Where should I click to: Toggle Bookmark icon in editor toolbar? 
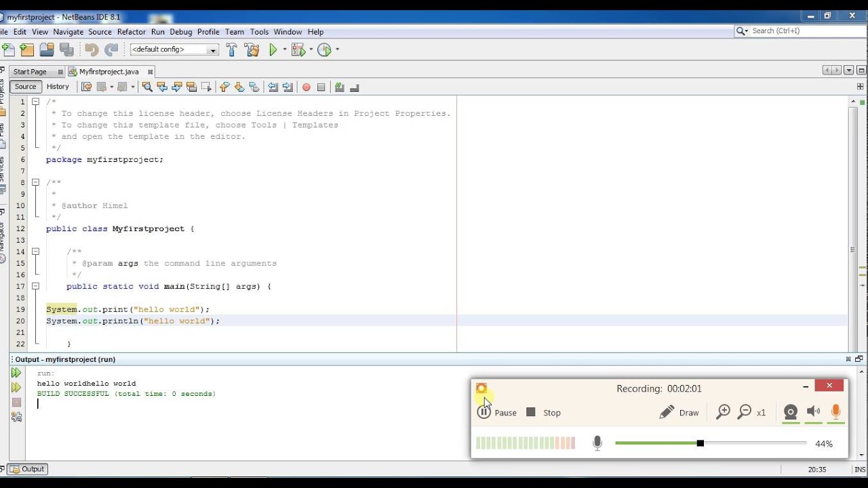click(254, 87)
